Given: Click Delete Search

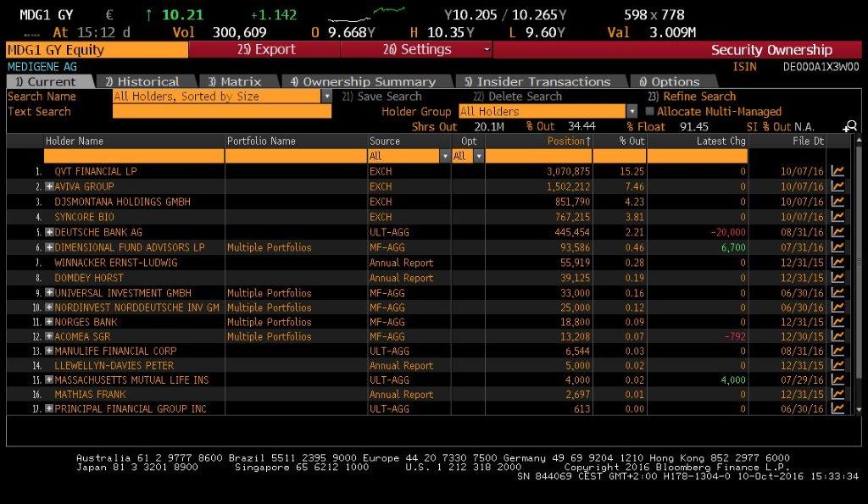Looking at the screenshot, I should pos(517,97).
